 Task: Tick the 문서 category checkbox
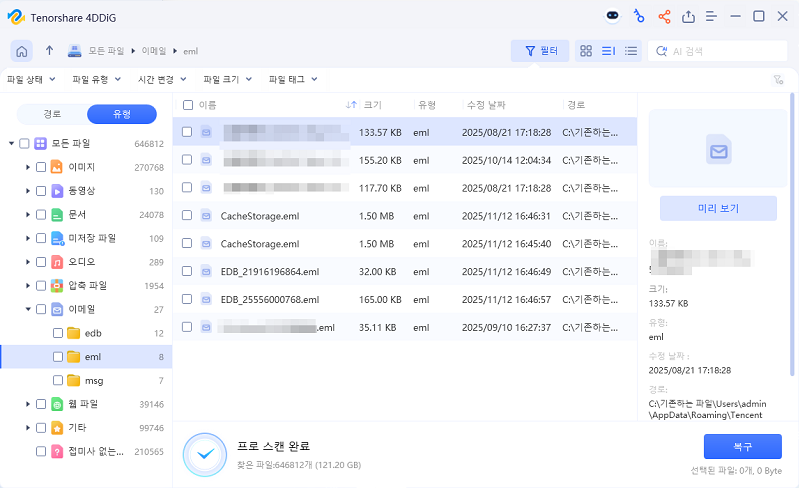[x=41, y=214]
